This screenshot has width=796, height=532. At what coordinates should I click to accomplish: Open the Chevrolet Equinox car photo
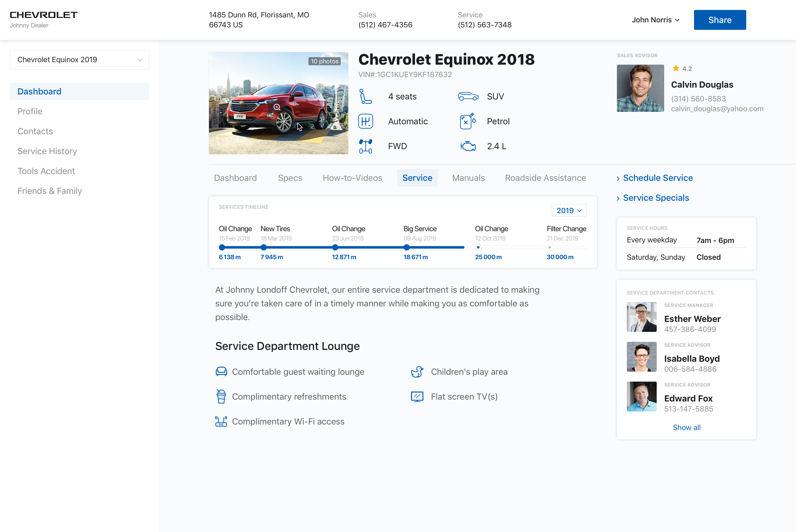coord(279,103)
